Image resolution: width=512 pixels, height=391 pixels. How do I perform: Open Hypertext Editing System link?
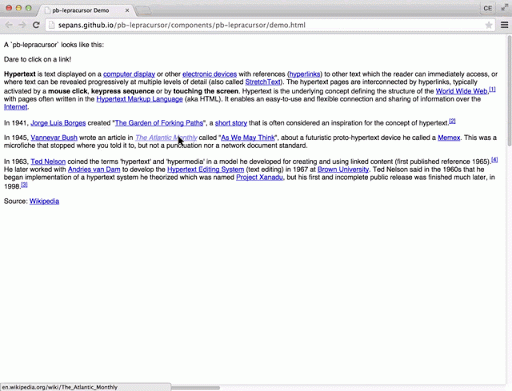(x=206, y=169)
